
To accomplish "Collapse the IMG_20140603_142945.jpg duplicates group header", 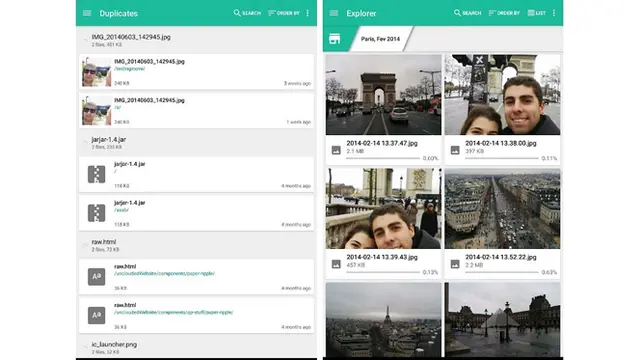I will (x=196, y=40).
